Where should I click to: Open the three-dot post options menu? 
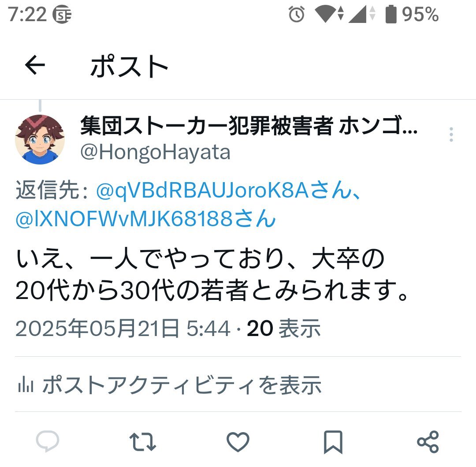pos(451,134)
